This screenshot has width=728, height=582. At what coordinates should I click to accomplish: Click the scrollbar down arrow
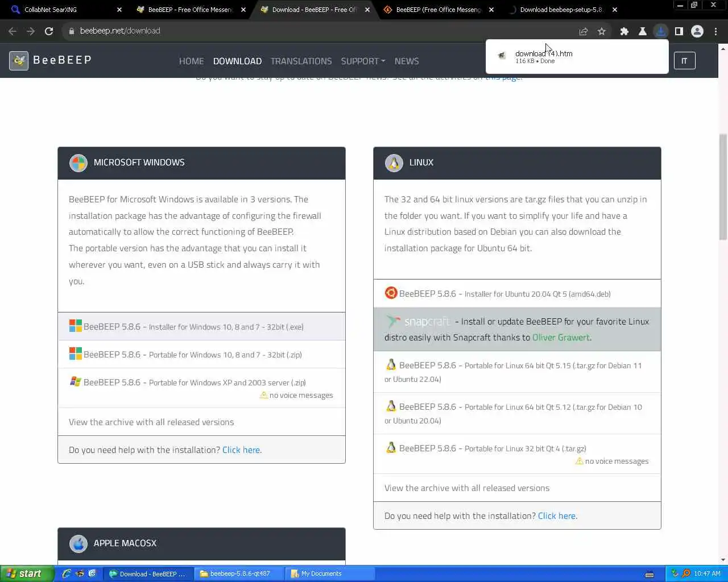pyautogui.click(x=723, y=560)
